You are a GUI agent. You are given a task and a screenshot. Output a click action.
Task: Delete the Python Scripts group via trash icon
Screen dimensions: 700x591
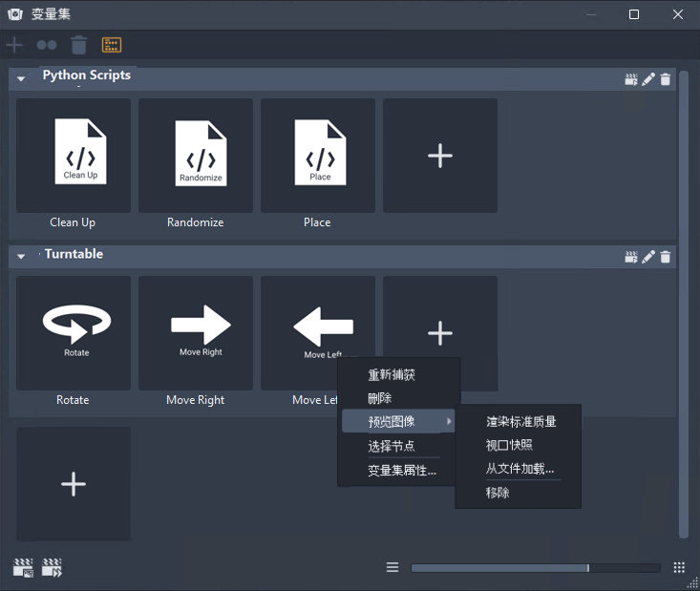pos(666,79)
